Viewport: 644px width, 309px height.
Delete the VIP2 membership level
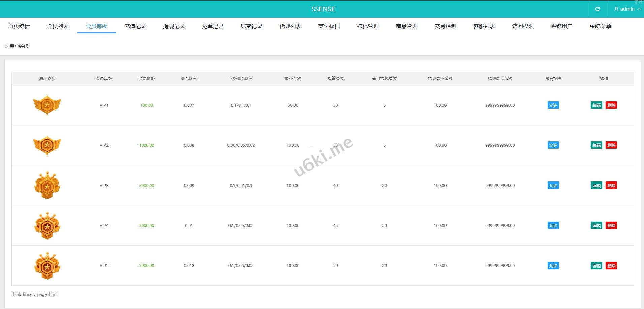point(611,145)
